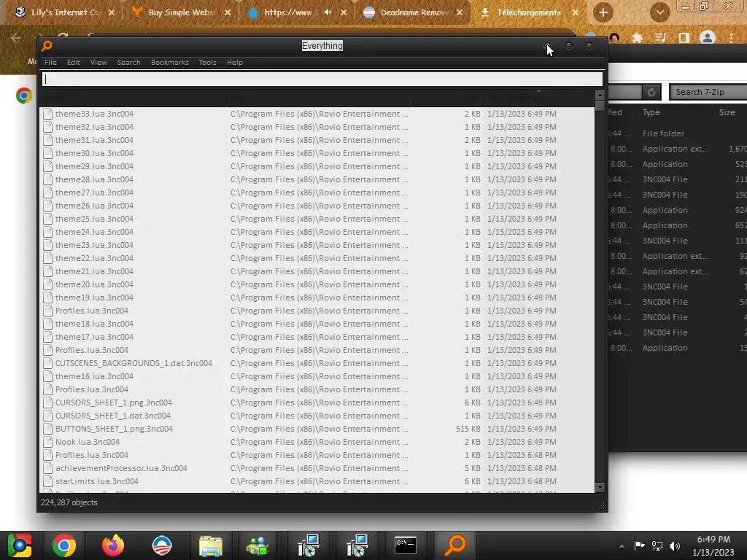Click the Search 7-Zip field
This screenshot has height=560, width=747.
pos(708,92)
